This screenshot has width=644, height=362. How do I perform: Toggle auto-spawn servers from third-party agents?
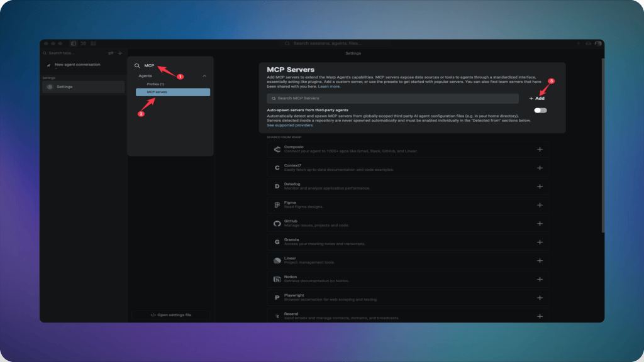(540, 111)
